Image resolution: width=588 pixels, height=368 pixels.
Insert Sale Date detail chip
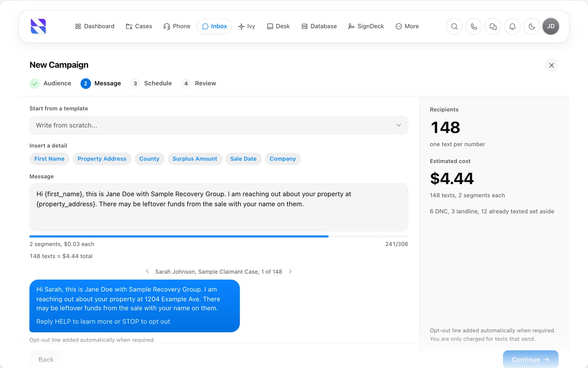243,159
